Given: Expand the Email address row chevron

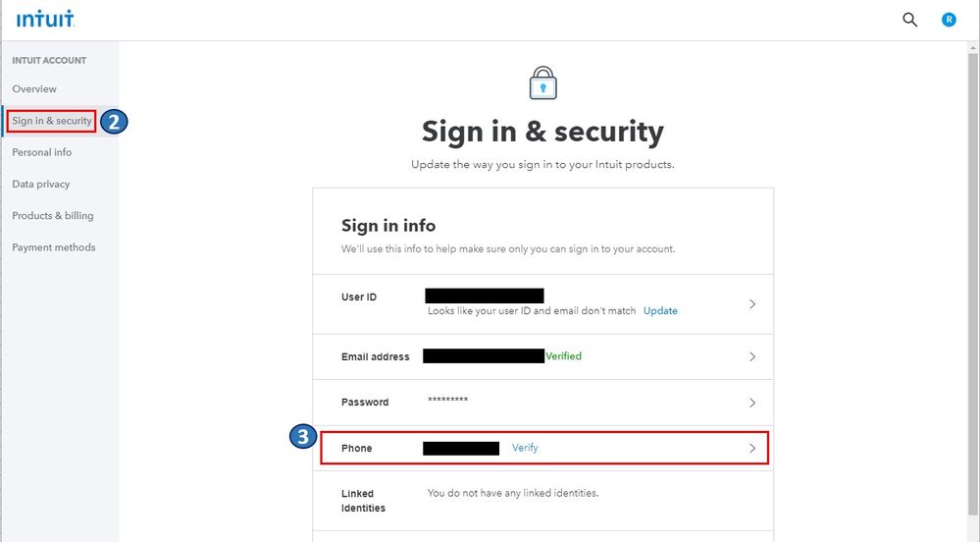Looking at the screenshot, I should point(752,356).
